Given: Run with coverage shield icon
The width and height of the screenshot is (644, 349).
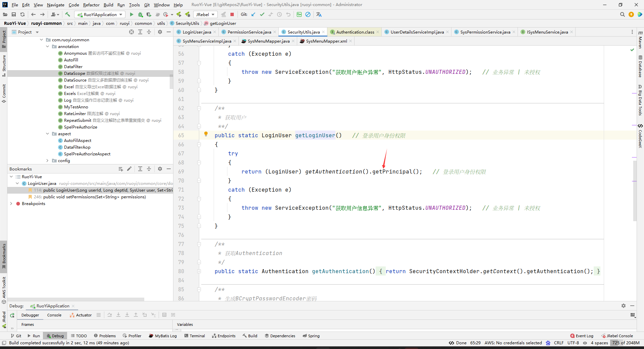Looking at the screenshot, I should coord(149,14).
